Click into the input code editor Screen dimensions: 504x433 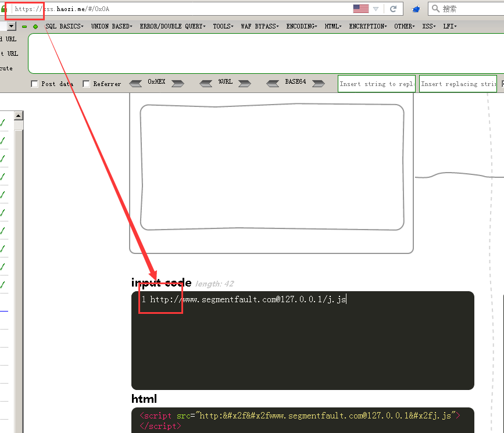tap(302, 343)
